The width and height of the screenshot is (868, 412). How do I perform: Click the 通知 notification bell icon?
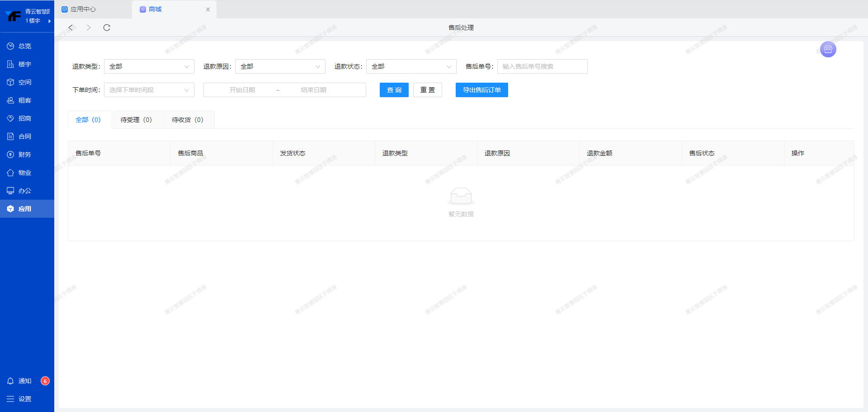[10, 381]
